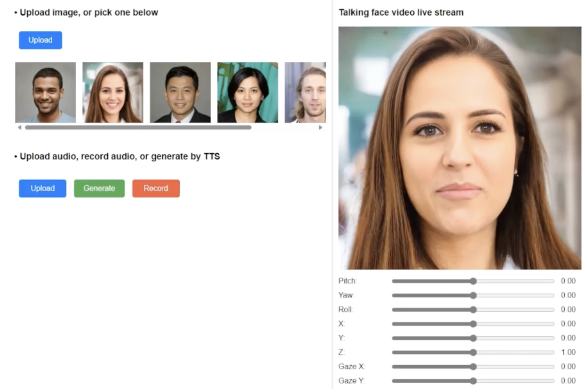Screen dimensions: 588x389
Task: Click the Y position slider handle
Action: [473, 338]
